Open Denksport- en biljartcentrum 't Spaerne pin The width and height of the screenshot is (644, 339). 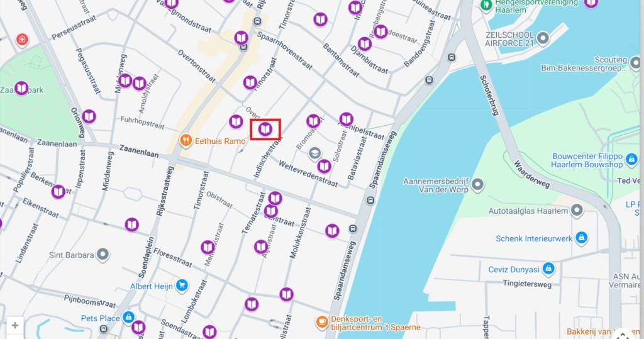[x=321, y=322]
